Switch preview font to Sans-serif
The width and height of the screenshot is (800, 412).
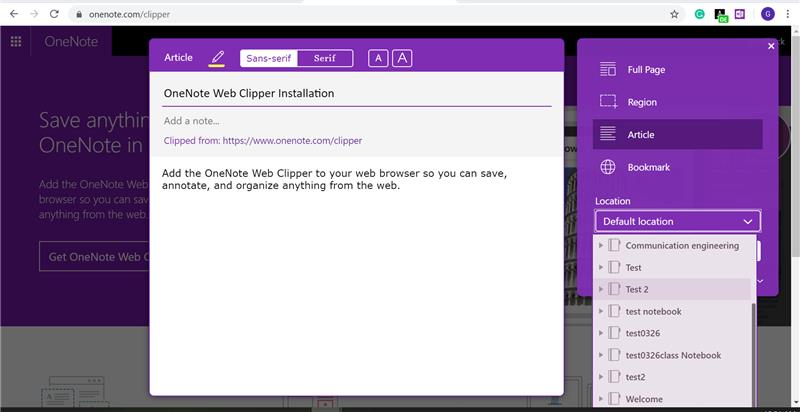[269, 58]
